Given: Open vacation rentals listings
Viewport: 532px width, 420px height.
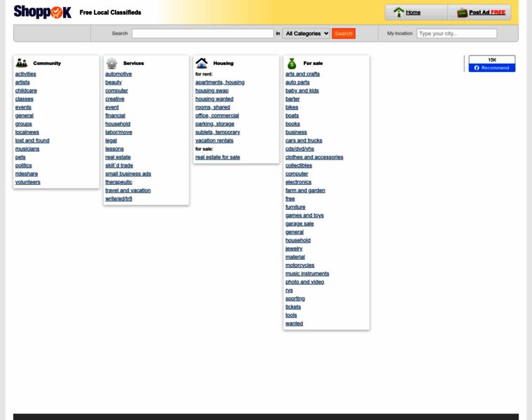Looking at the screenshot, I should [214, 141].
